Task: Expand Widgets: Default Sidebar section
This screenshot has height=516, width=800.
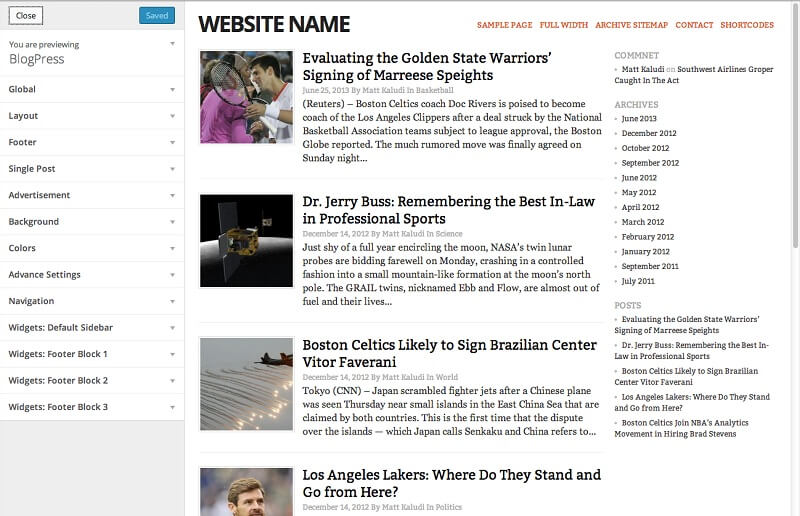Action: 92,328
